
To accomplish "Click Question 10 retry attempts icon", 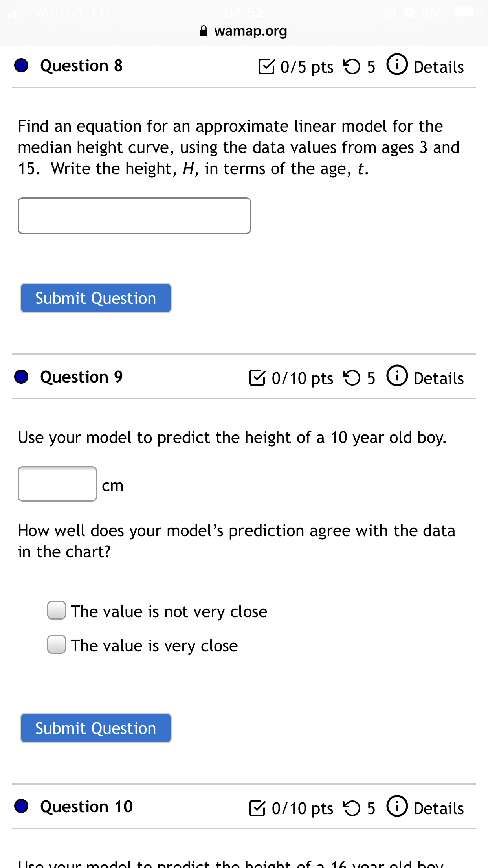I will [x=352, y=808].
